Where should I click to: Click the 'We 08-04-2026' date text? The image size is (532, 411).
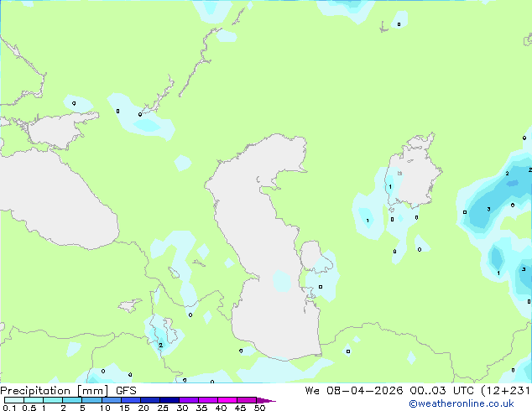[354, 391]
